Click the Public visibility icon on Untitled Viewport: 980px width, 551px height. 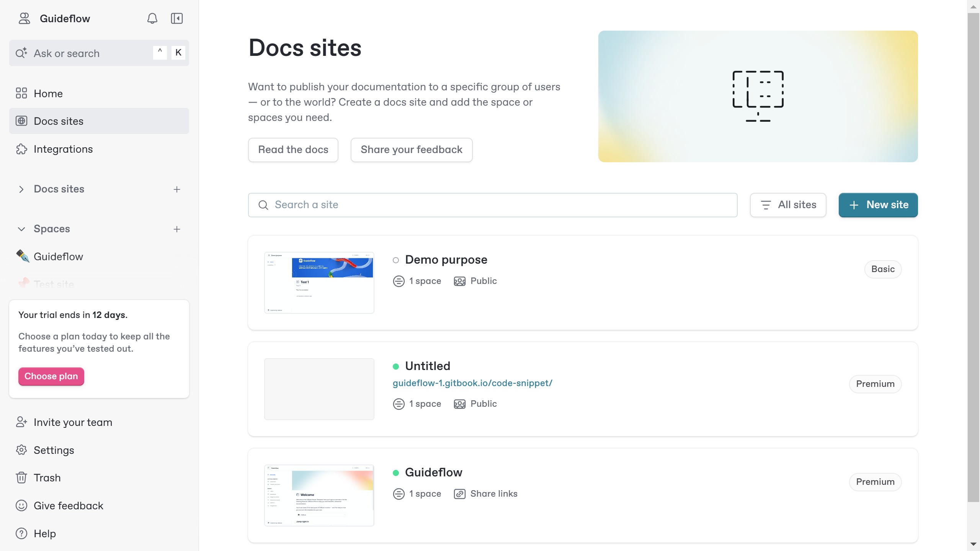(460, 404)
